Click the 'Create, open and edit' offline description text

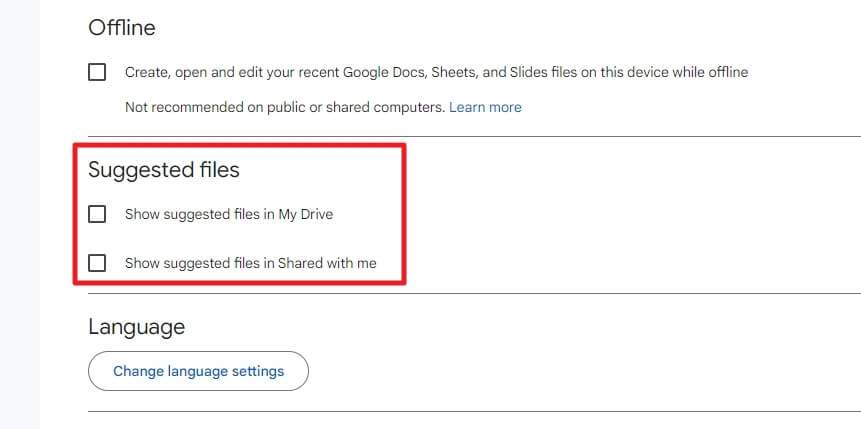(x=437, y=72)
